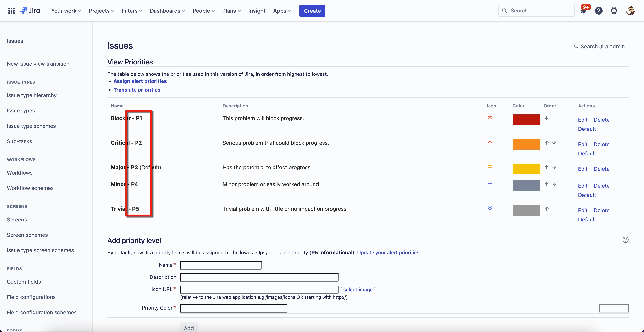Move Critical priority up using the up arrow

tap(547, 142)
